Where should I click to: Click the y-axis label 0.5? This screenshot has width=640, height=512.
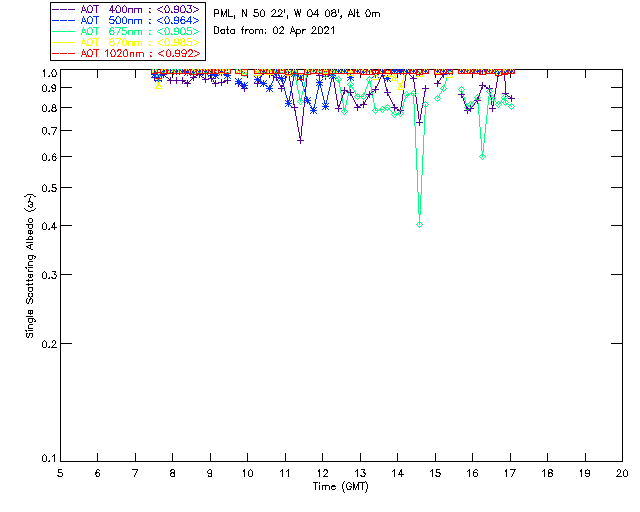(x=49, y=188)
